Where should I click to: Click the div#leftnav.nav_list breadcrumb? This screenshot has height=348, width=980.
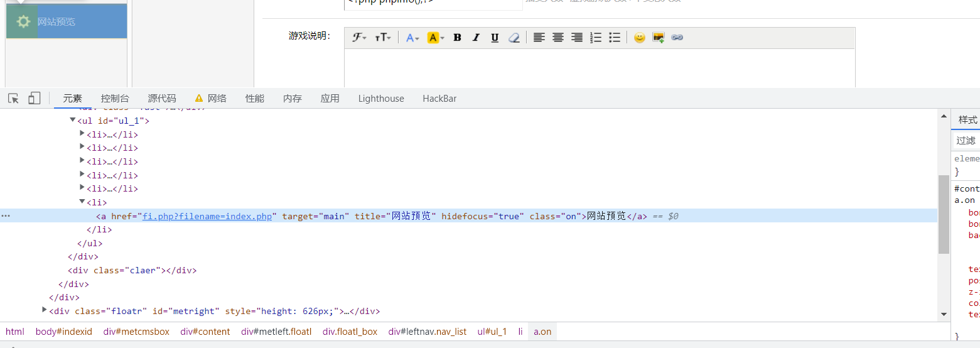(428, 332)
